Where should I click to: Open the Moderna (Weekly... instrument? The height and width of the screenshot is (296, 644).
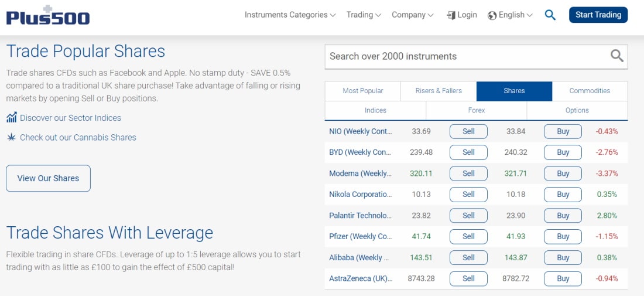(x=360, y=173)
